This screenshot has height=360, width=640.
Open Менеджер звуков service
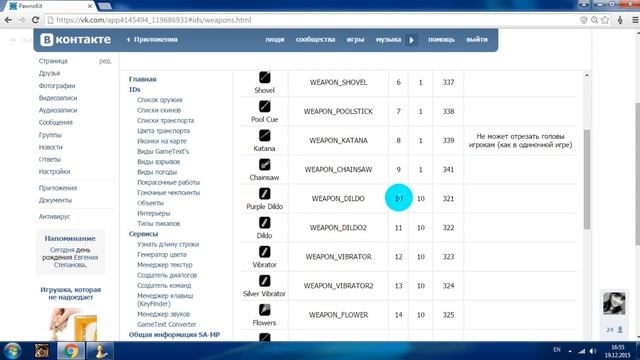click(163, 314)
